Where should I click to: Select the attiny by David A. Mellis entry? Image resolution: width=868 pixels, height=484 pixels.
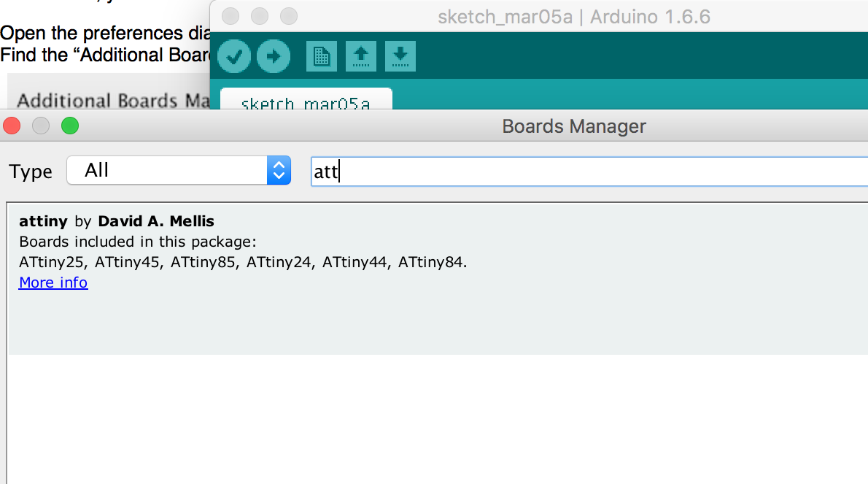click(438, 279)
